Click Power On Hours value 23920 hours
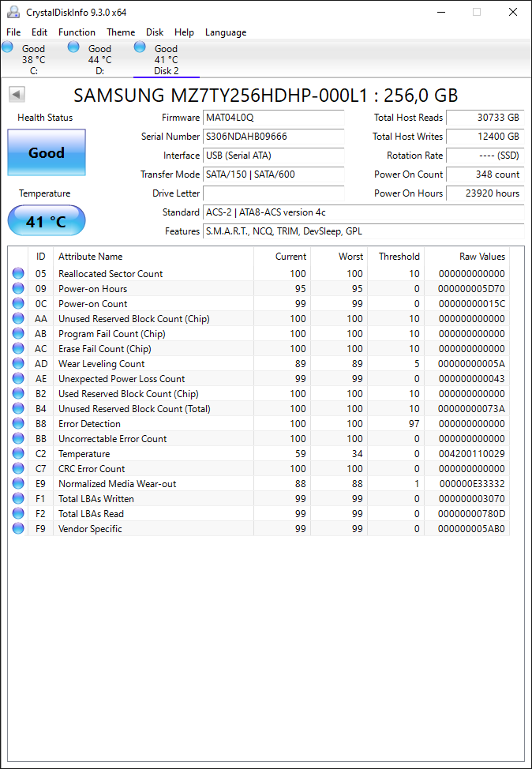Screen dimensions: 532x769 click(485, 193)
